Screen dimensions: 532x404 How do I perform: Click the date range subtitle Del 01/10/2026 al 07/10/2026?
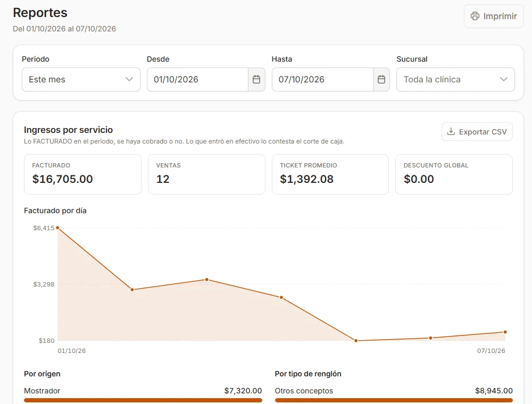click(x=64, y=29)
